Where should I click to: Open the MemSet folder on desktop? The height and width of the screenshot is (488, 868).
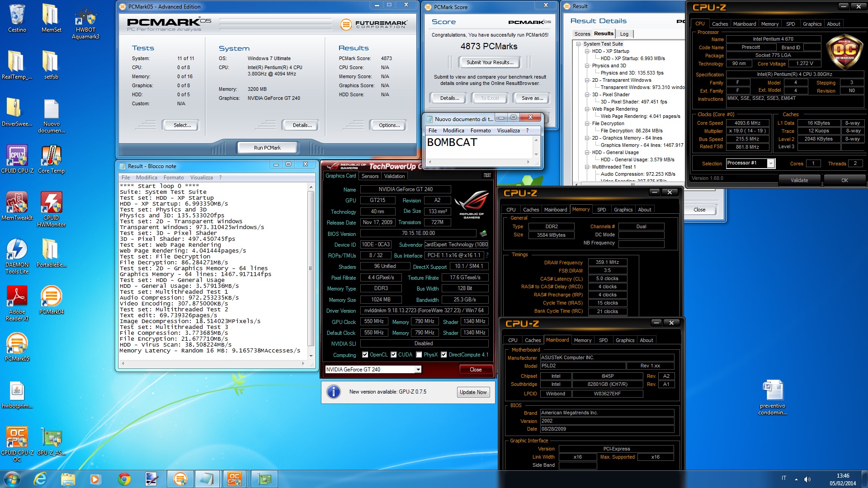(x=51, y=19)
